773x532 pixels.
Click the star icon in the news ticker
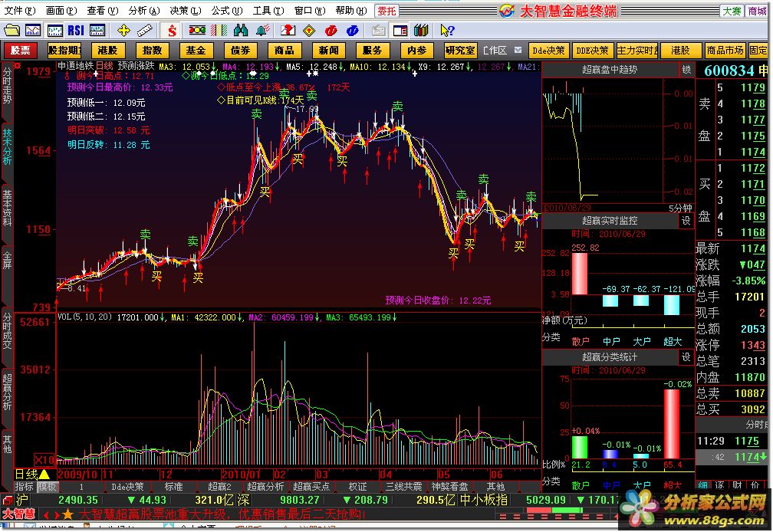click(68, 515)
